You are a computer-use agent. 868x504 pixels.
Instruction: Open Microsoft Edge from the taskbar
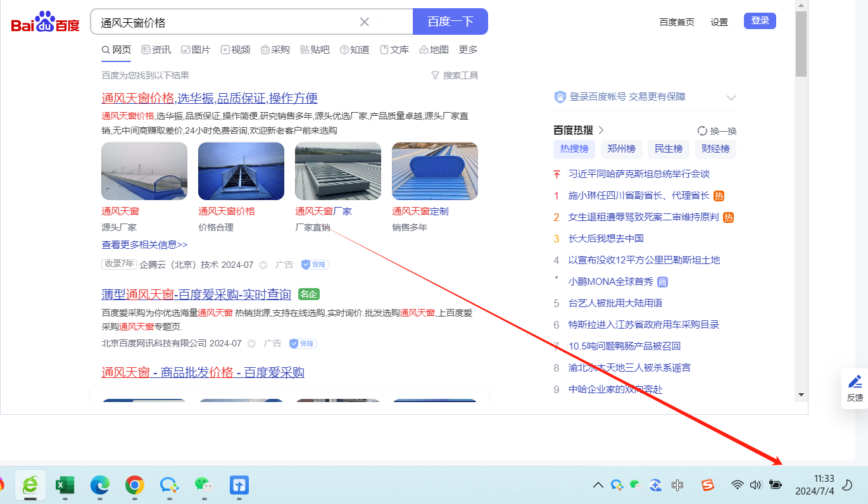(99, 485)
